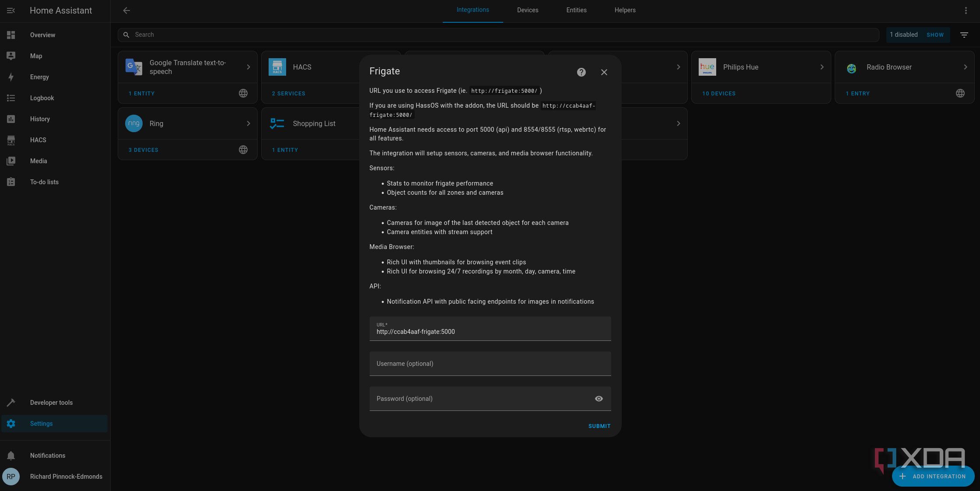This screenshot has width=980, height=491.
Task: Click the cloud globe icon on Ring card
Action: [243, 150]
